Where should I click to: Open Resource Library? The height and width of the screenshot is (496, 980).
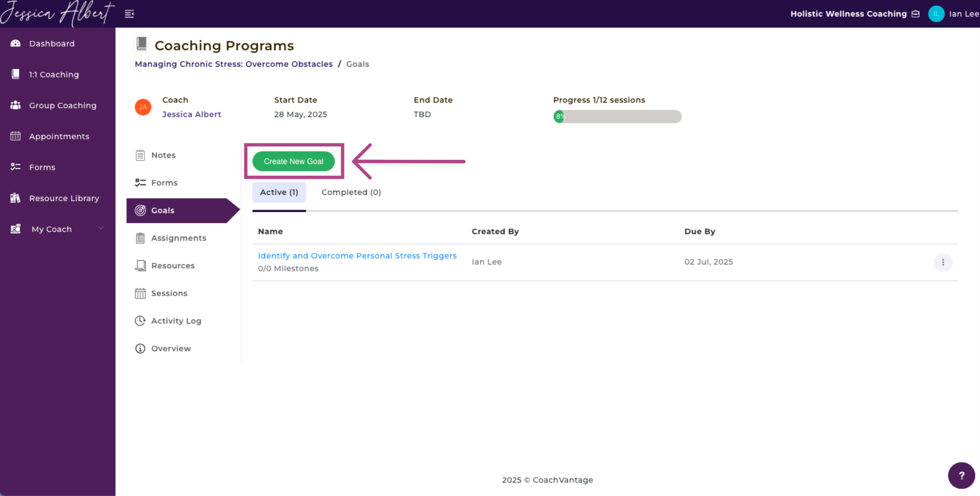64,198
